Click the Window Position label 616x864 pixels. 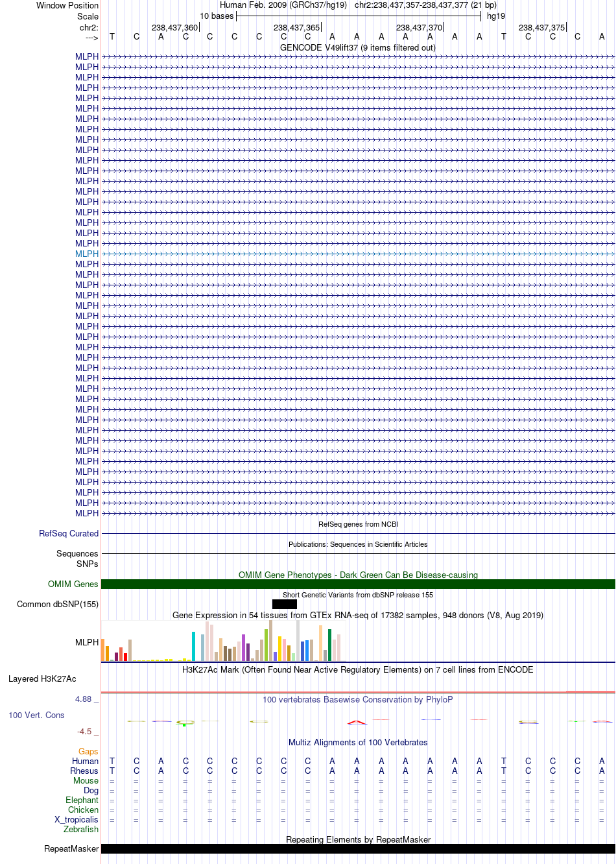pyautogui.click(x=67, y=5)
